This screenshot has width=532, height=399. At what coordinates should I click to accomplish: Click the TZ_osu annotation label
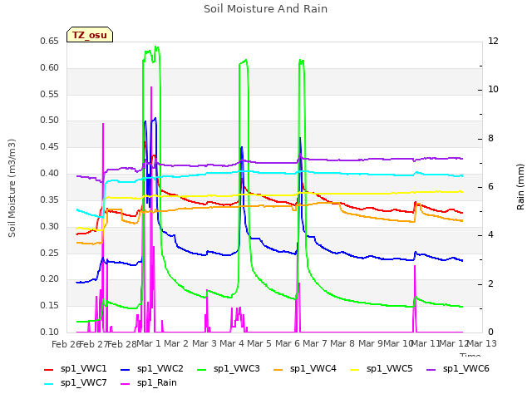[90, 35]
